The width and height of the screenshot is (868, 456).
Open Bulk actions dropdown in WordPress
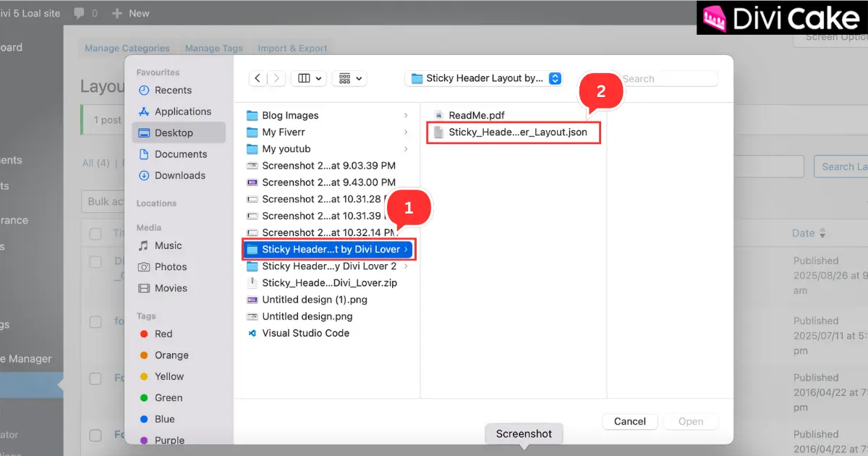coord(105,201)
